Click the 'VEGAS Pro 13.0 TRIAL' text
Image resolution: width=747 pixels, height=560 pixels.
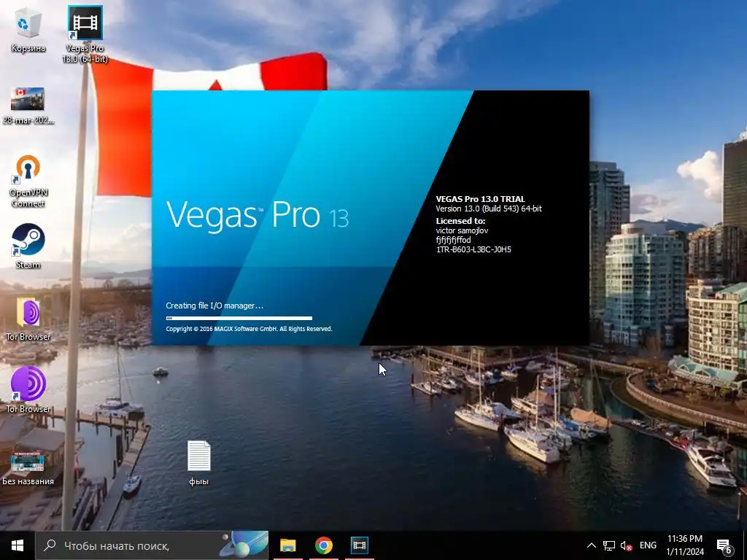(480, 199)
